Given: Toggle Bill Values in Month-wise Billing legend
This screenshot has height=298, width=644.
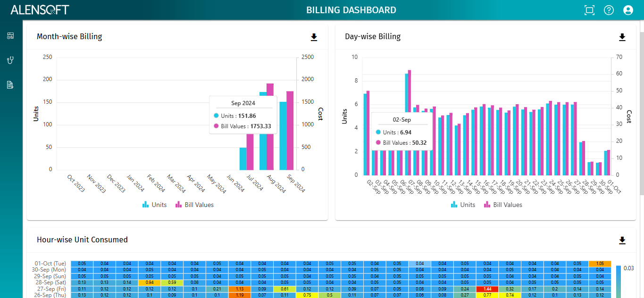Looking at the screenshot, I should [x=194, y=205].
